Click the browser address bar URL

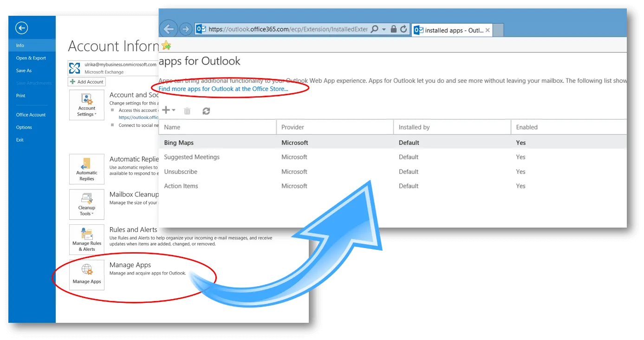point(288,29)
